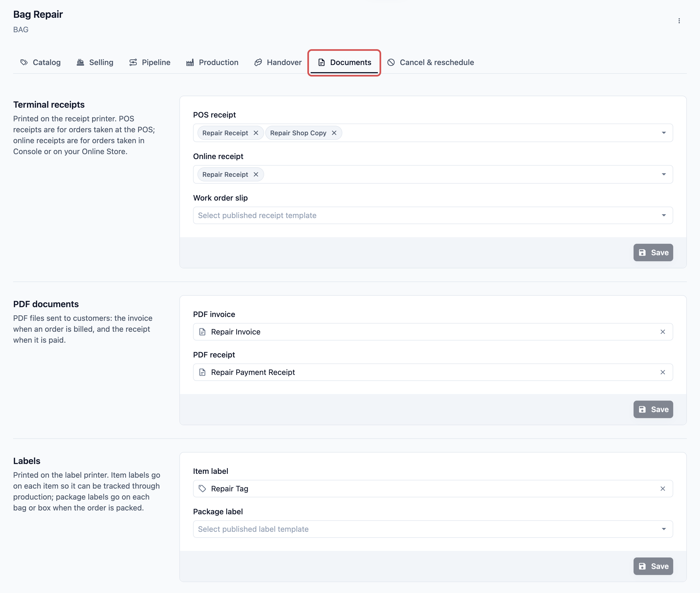Image resolution: width=700 pixels, height=593 pixels.
Task: Click the Bag Repair page title
Action: (x=38, y=14)
